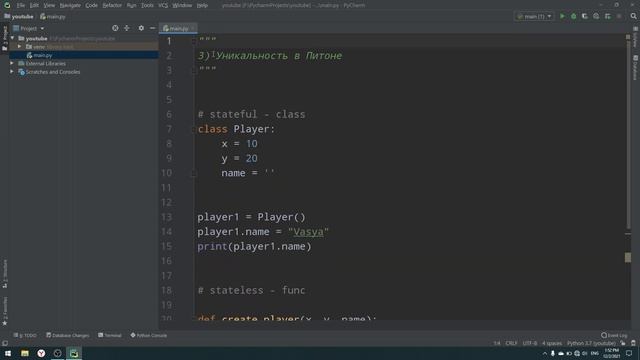Select the venv folder row
640x360 pixels.
[x=84, y=47]
